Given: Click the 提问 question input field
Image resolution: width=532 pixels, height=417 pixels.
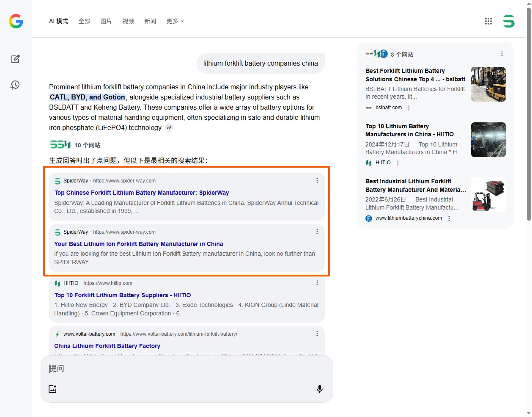Looking at the screenshot, I should pyautogui.click(x=186, y=369).
